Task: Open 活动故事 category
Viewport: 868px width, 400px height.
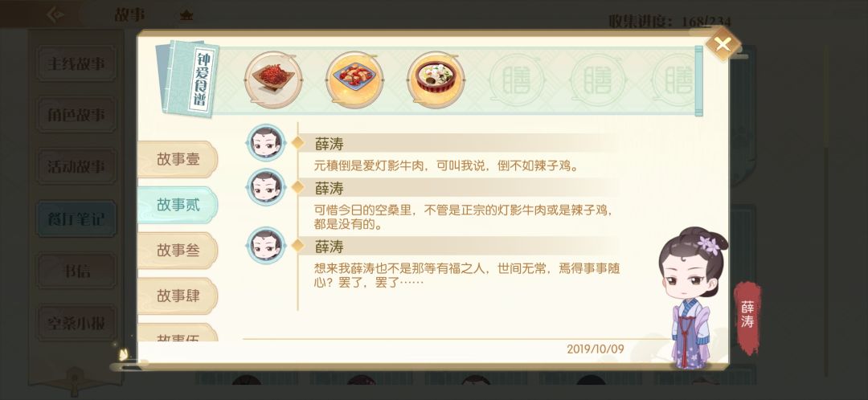Action: [76, 166]
